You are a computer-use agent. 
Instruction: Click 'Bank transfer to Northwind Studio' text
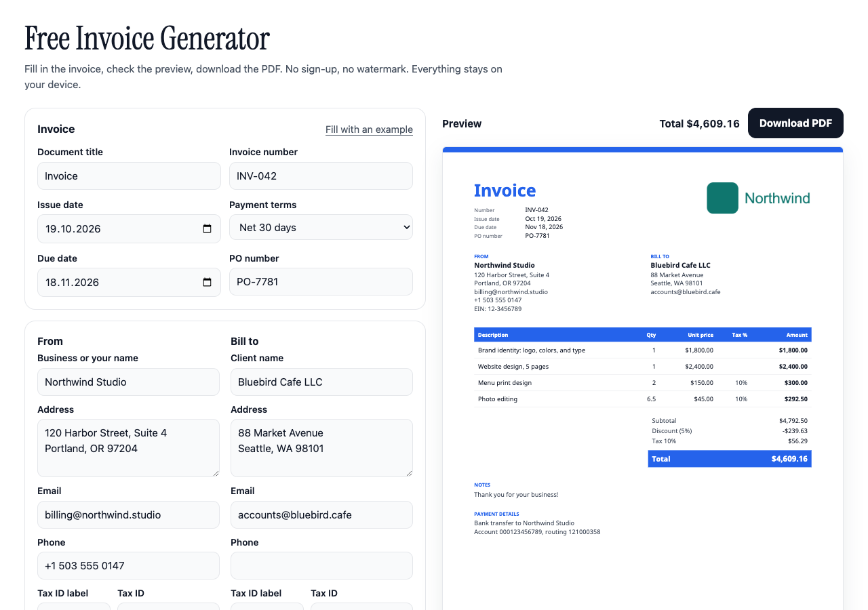[x=524, y=523]
